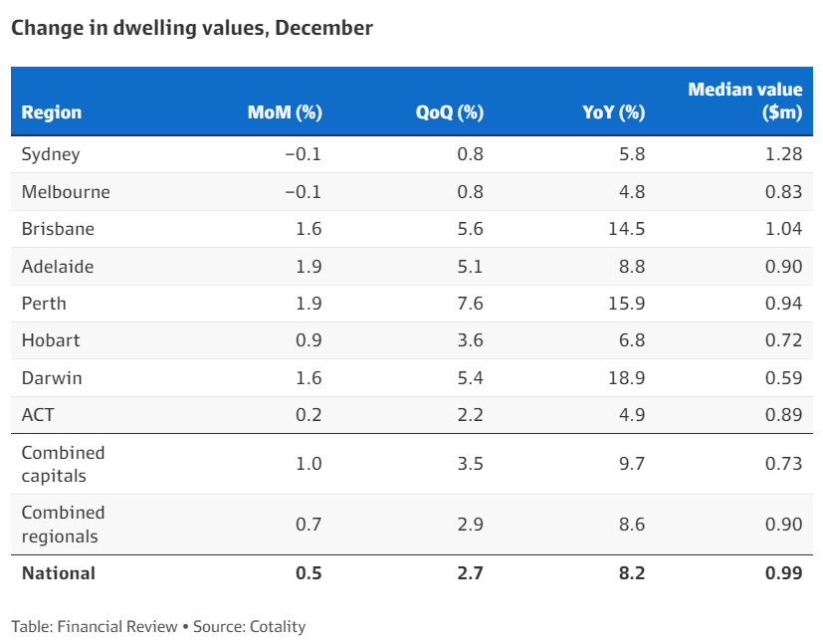This screenshot has height=644, width=823.
Task: Click the Combined regionals row label
Action: click(63, 525)
